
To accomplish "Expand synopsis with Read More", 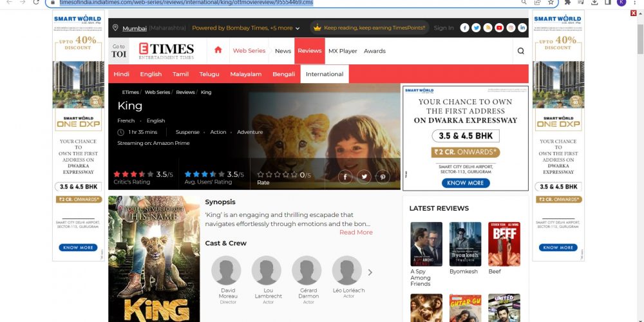I will pos(355,232).
